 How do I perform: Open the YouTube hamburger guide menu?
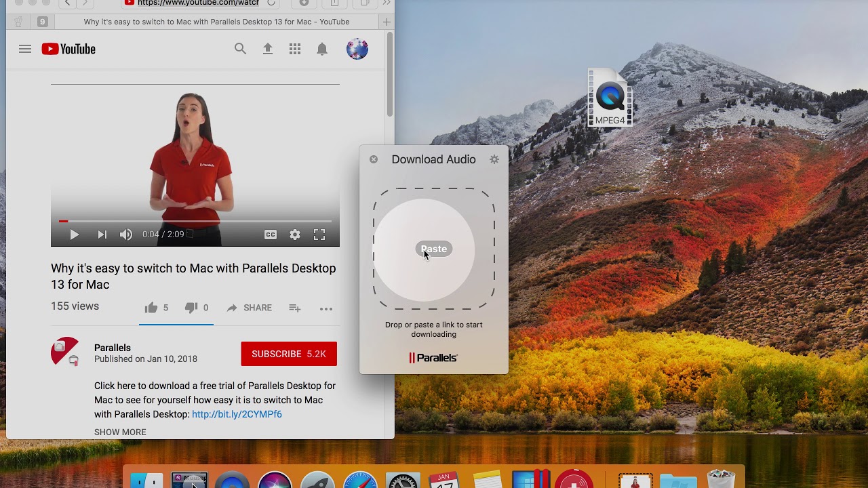tap(25, 49)
